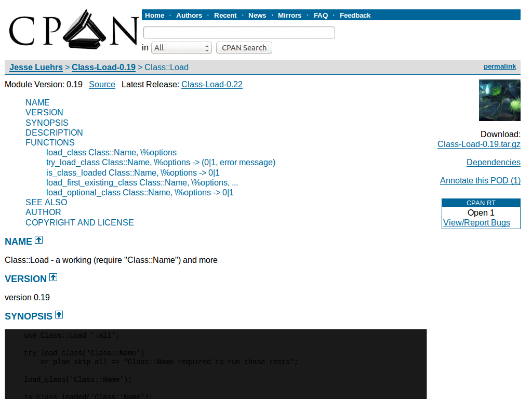Open the News page

257,15
